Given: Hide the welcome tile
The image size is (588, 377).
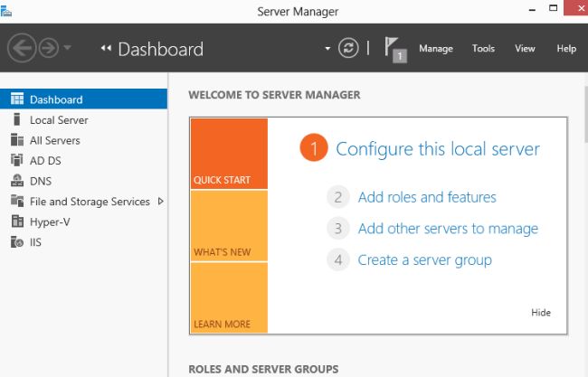Looking at the screenshot, I should (541, 313).
